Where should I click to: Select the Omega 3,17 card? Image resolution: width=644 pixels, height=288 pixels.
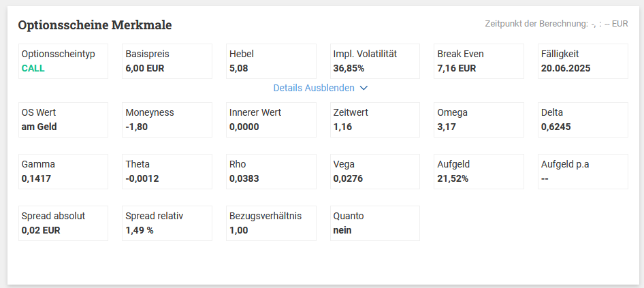click(x=479, y=120)
